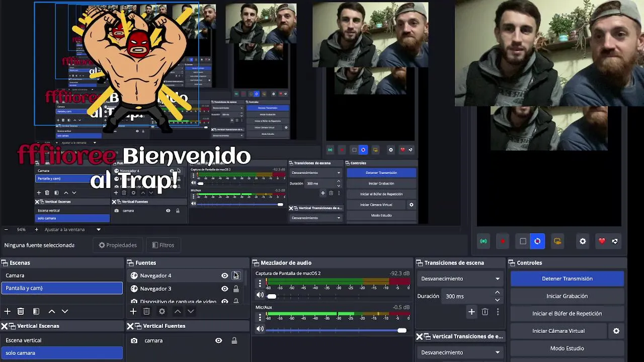Click the green streaming icon below vertical preview
644x362 pixels.
484,241
